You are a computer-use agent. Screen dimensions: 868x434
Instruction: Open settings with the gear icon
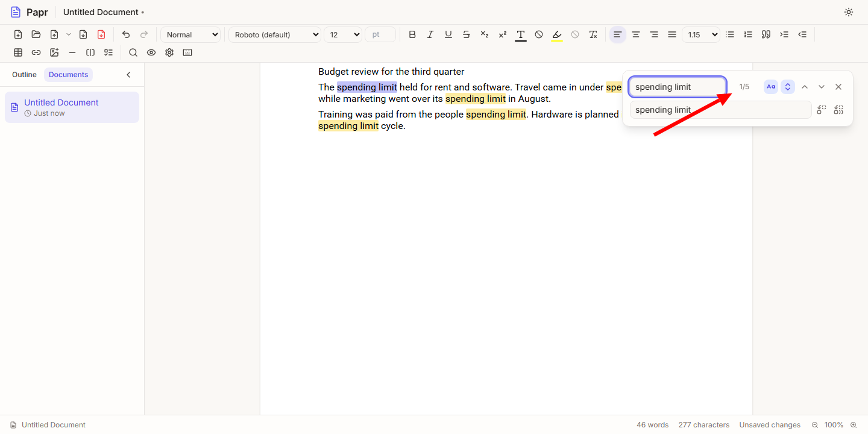coord(169,52)
